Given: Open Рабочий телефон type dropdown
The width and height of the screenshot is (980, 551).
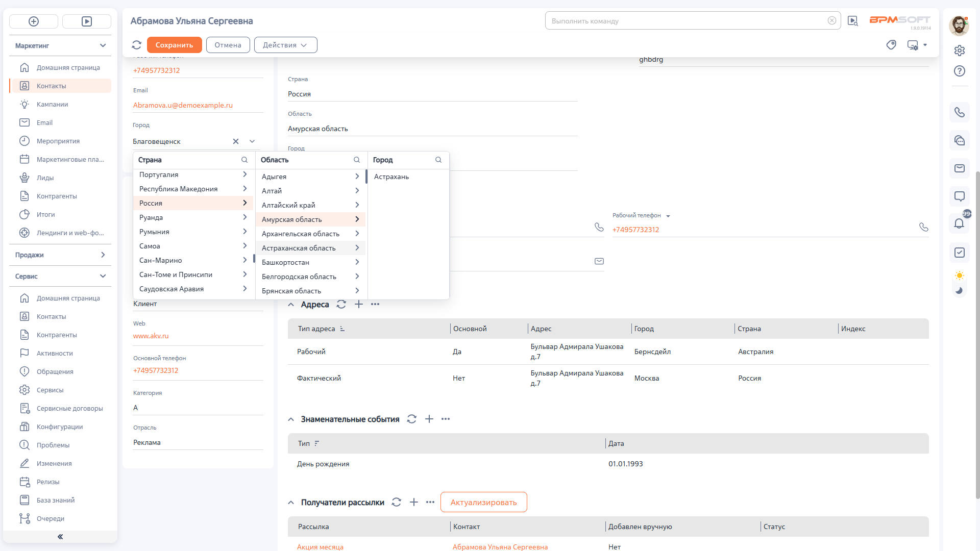Looking at the screenshot, I should [x=668, y=216].
